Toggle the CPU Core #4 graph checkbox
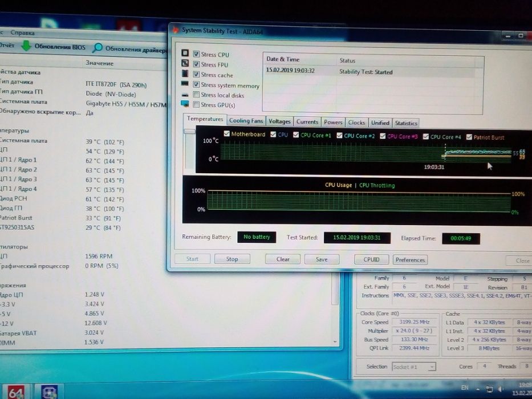532x399 pixels. (426, 137)
